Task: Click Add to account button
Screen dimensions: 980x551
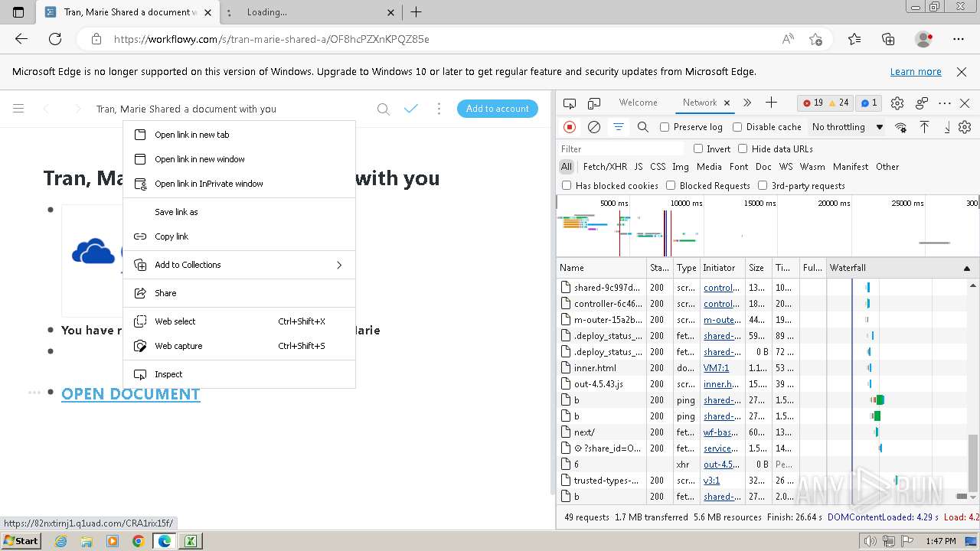Action: coord(498,109)
